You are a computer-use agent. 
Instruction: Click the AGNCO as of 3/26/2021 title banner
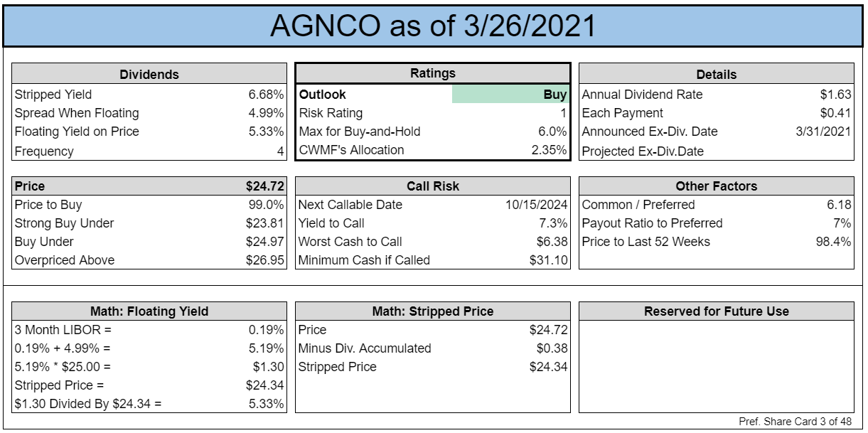pos(434,26)
